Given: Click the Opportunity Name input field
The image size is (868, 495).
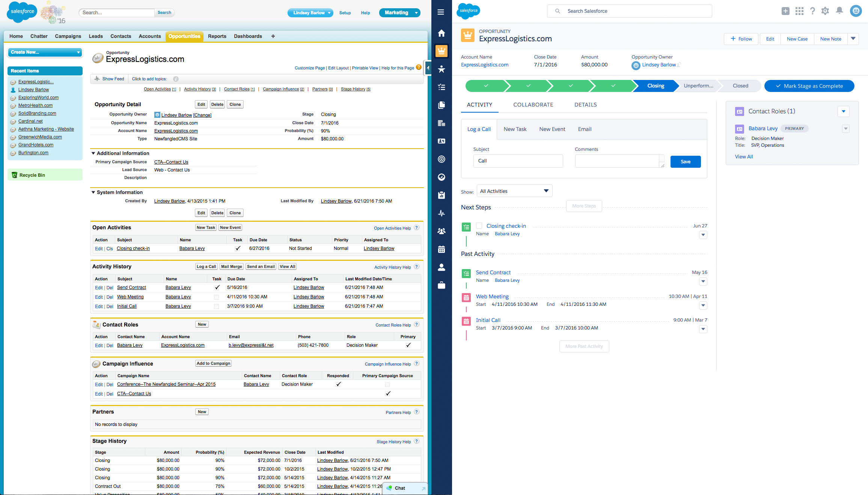Looking at the screenshot, I should tap(176, 123).
